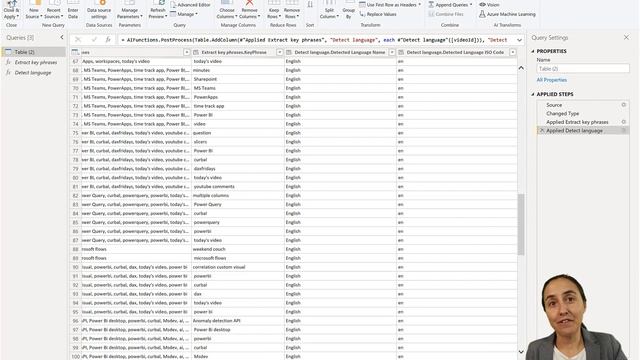Screen dimensions: 640x360
Task: Select the 'Anomaly detection API' cell
Action: [x=238, y=321]
